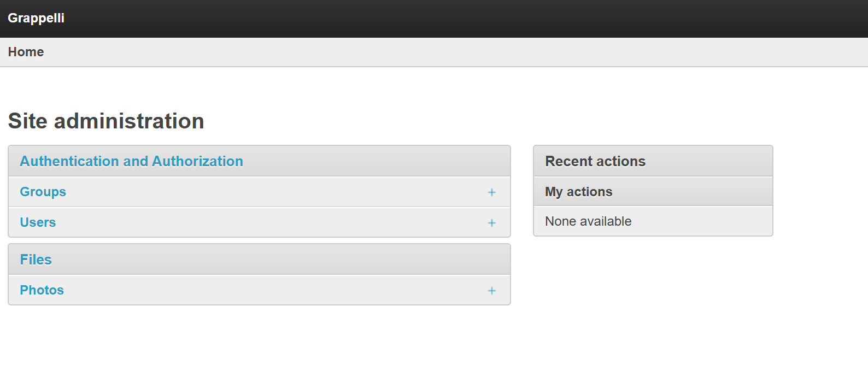868x365 pixels.
Task: Click empty area of the dark header bar
Action: [x=437, y=19]
